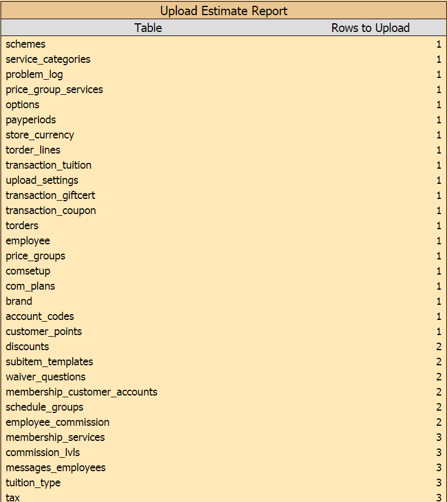Screen dimensions: 448x502
Task: Select the account_codes row
Action: [224, 316]
